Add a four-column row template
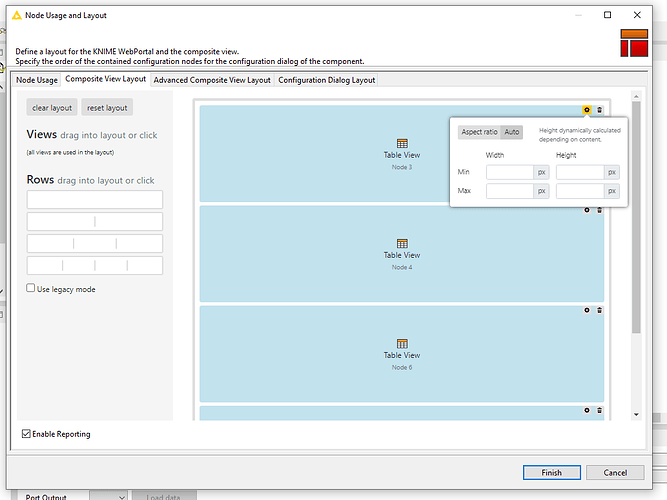 (95, 266)
